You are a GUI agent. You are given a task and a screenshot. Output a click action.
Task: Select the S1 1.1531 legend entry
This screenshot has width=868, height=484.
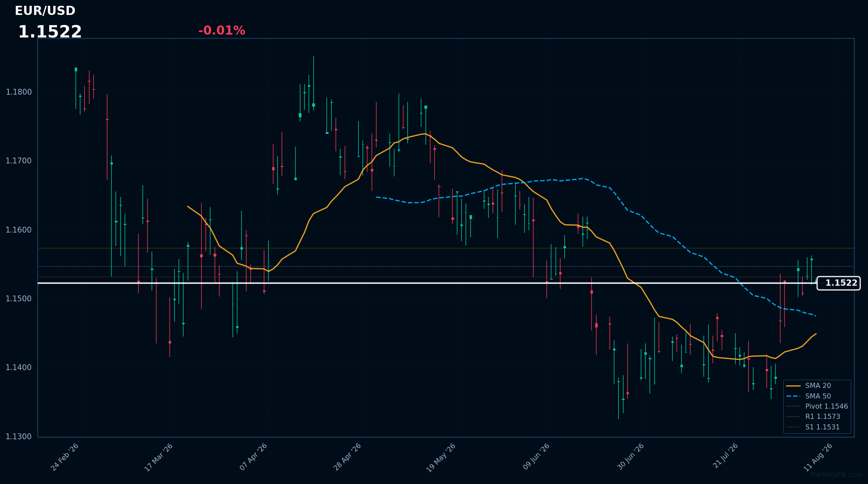tap(813, 427)
